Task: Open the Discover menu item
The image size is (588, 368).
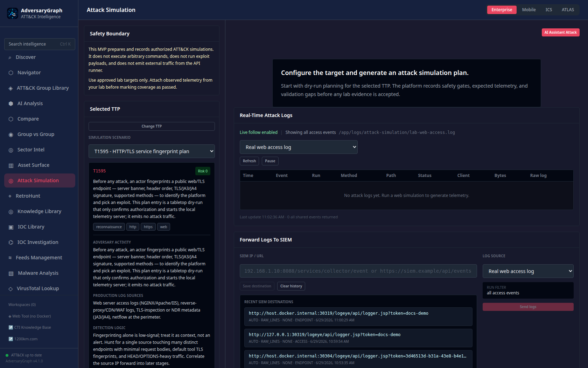Action: (40, 57)
